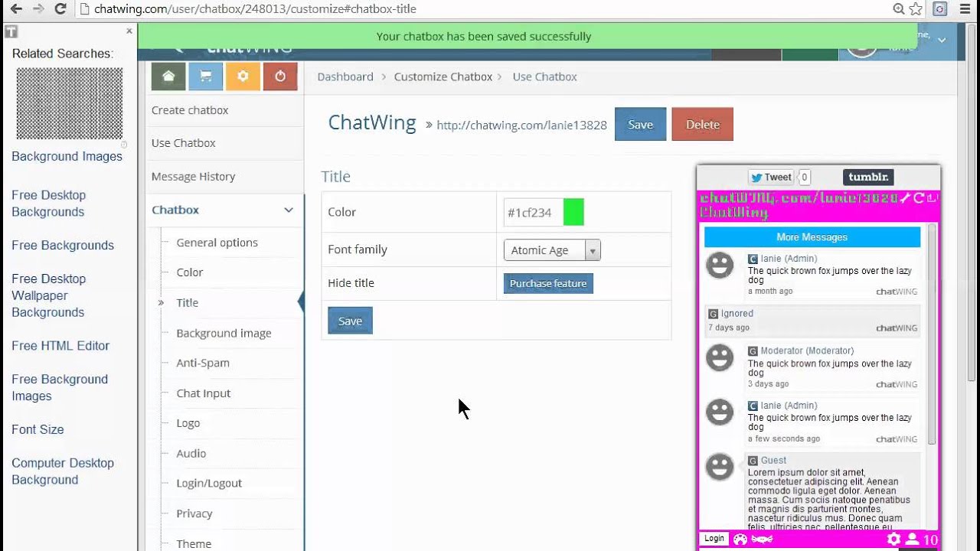Open the color palette icon in chatbox footer
Viewport: 980px width, 551px height.
click(740, 539)
